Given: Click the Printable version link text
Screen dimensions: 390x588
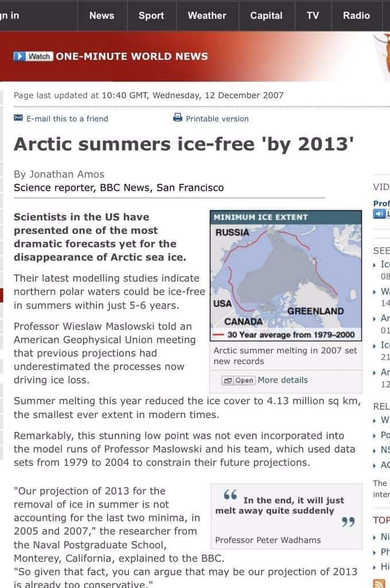Looking at the screenshot, I should (x=217, y=119).
